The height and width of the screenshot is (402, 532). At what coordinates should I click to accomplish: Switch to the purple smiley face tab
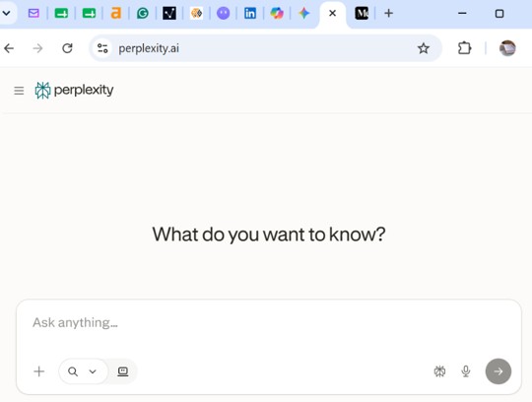tap(223, 13)
